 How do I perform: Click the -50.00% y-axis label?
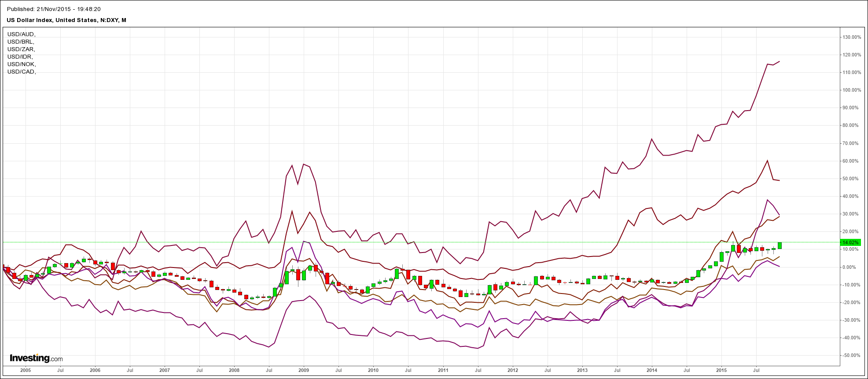pyautogui.click(x=851, y=355)
